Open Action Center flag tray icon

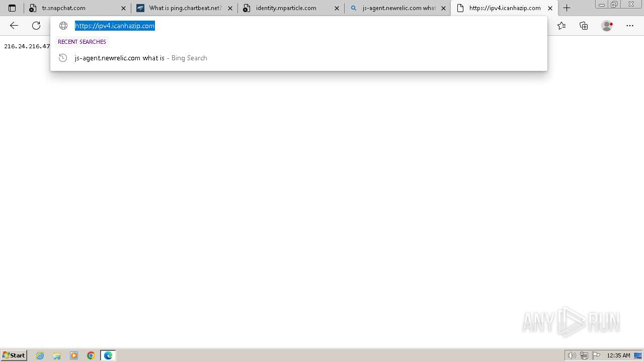596,355
